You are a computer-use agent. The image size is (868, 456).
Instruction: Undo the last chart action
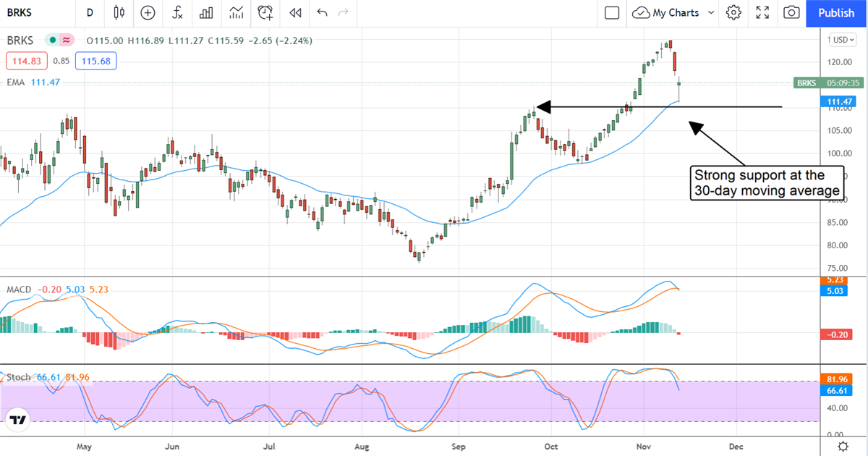point(322,12)
